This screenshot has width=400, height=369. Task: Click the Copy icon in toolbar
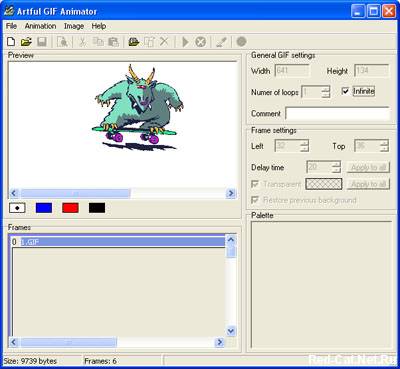pyautogui.click(x=98, y=42)
